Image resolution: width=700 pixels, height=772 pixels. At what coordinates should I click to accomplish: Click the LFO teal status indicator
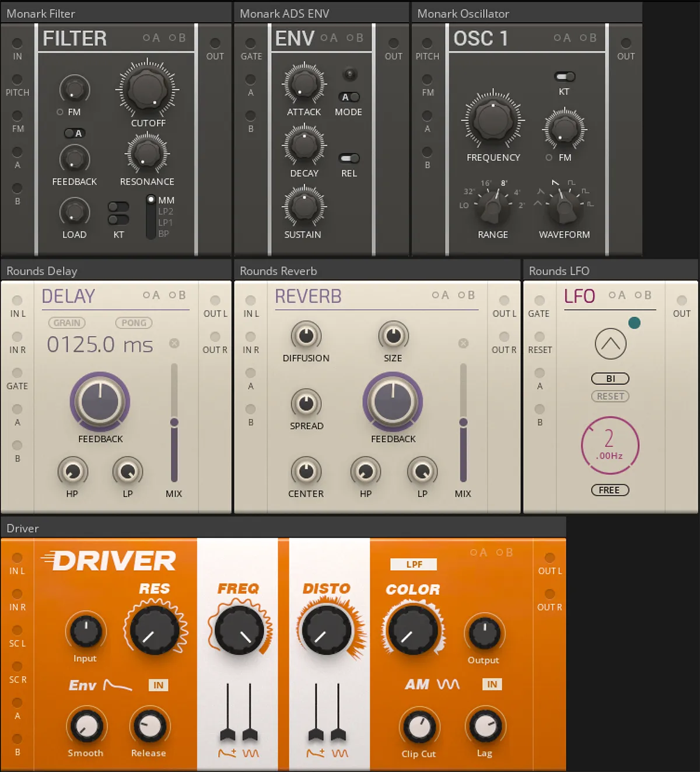[634, 322]
